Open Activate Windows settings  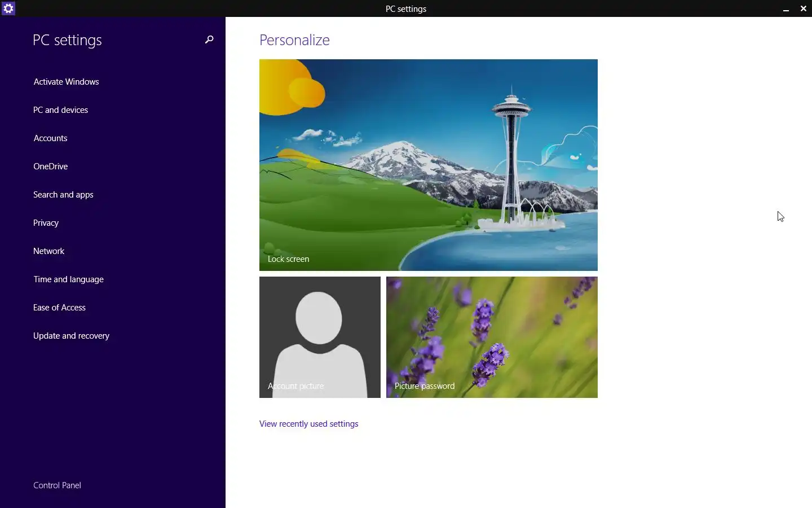tap(66, 82)
